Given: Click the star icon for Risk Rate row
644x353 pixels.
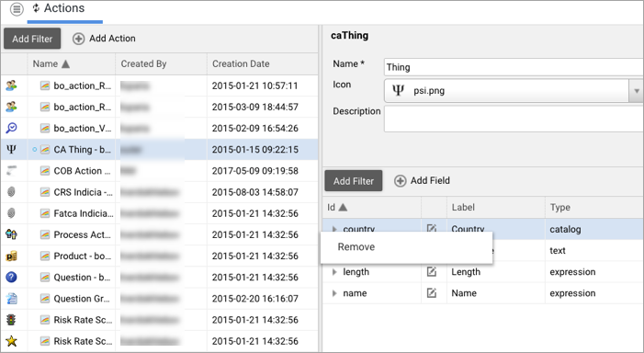Looking at the screenshot, I should click(x=12, y=341).
